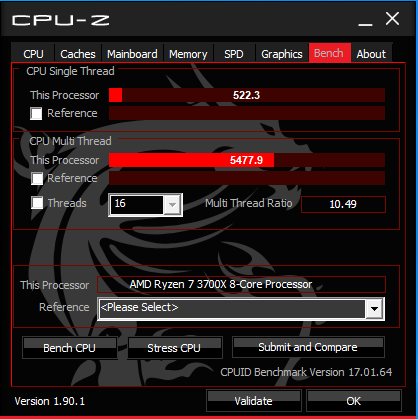Image resolution: width=418 pixels, height=419 pixels.
Task: Click the multi thread score bar 5477.9
Action: tap(247, 160)
